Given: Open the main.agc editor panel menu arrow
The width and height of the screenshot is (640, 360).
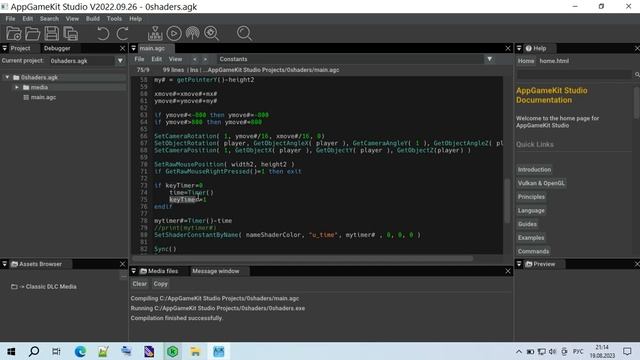Looking at the screenshot, I should [133, 48].
